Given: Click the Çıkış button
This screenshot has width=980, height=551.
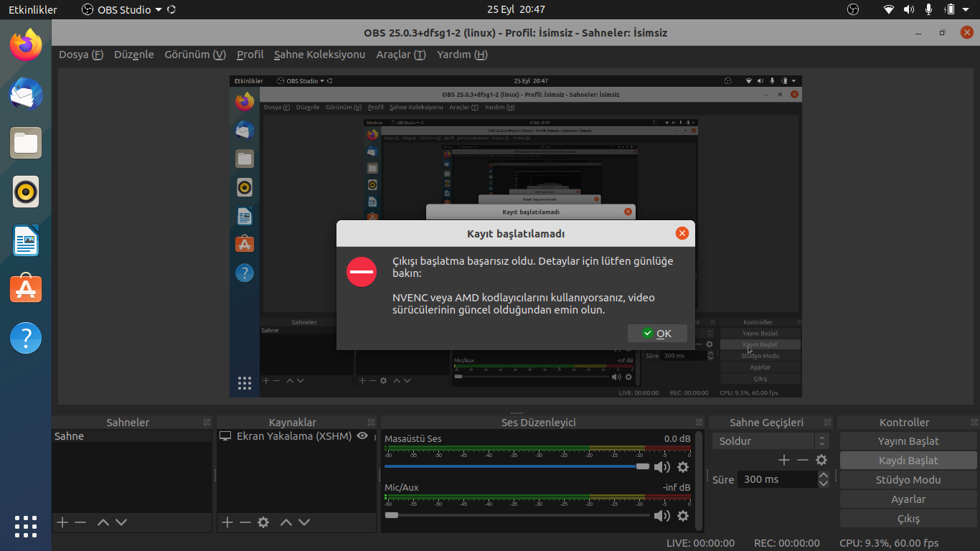Looking at the screenshot, I should point(908,519).
